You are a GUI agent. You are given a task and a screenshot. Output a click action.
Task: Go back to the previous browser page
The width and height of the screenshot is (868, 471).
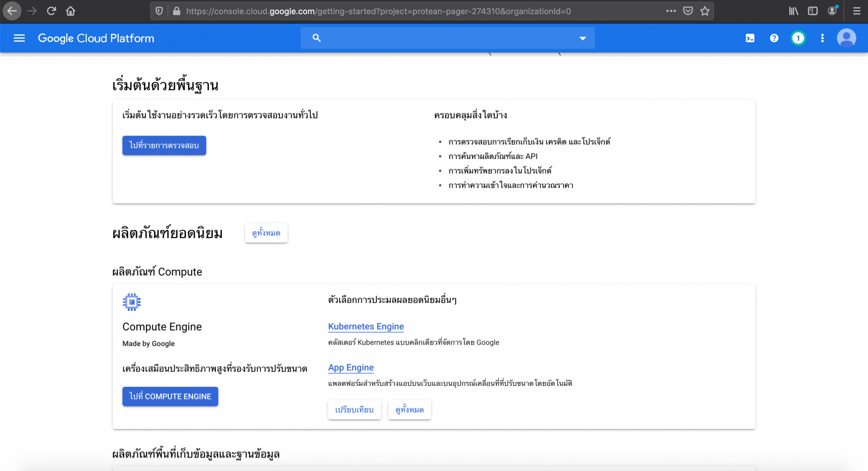click(12, 11)
